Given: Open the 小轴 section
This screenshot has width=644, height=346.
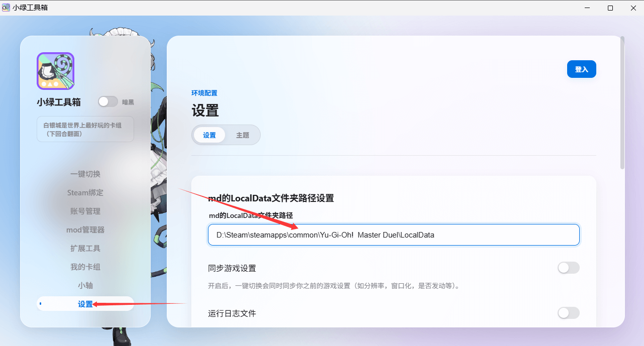Looking at the screenshot, I should point(85,285).
